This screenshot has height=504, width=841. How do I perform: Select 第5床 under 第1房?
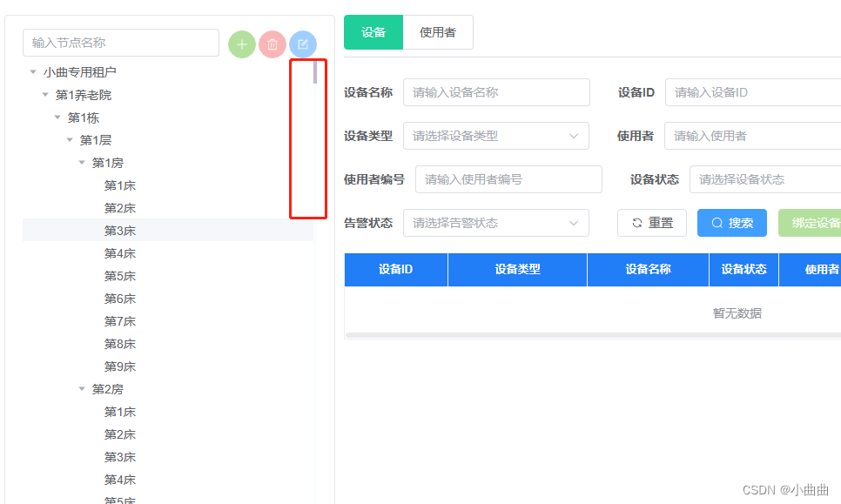coord(120,276)
